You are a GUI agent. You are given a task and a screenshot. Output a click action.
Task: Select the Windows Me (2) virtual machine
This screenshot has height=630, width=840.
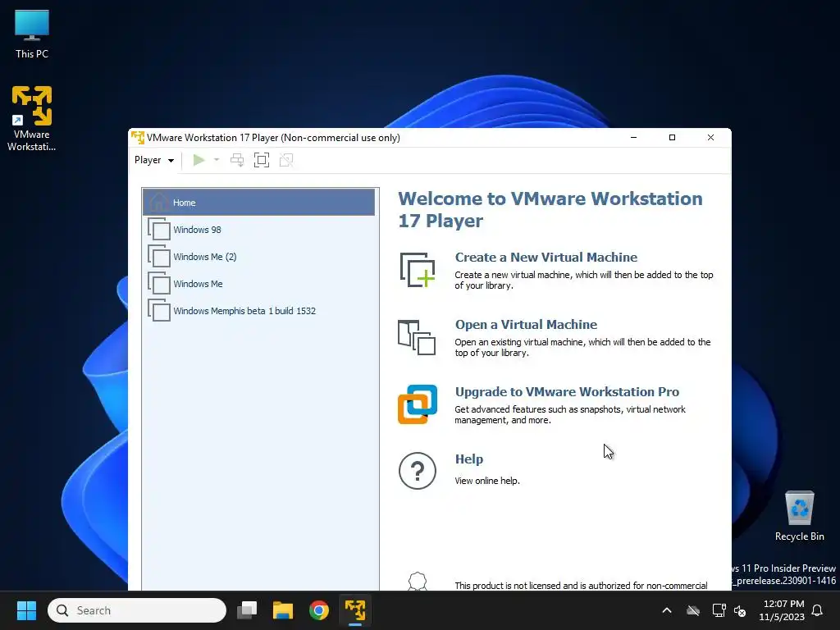(258, 257)
